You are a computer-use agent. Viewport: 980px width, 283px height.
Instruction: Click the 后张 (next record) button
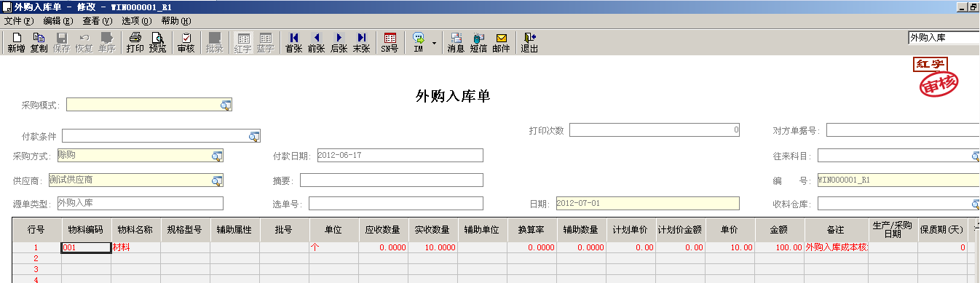(x=339, y=43)
